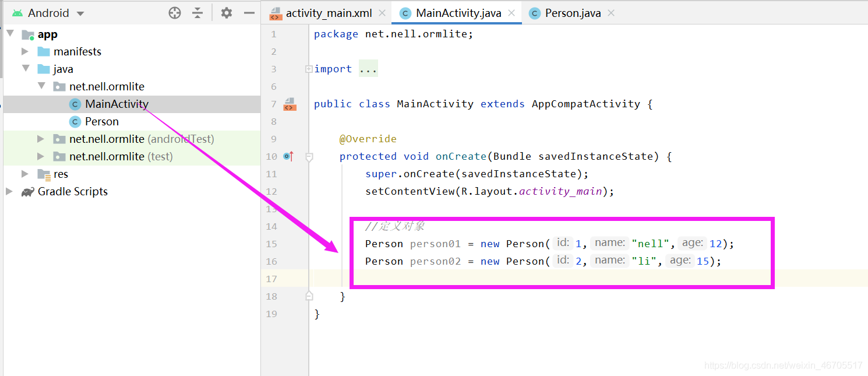Switch to MainActivity.java tab

click(x=458, y=13)
